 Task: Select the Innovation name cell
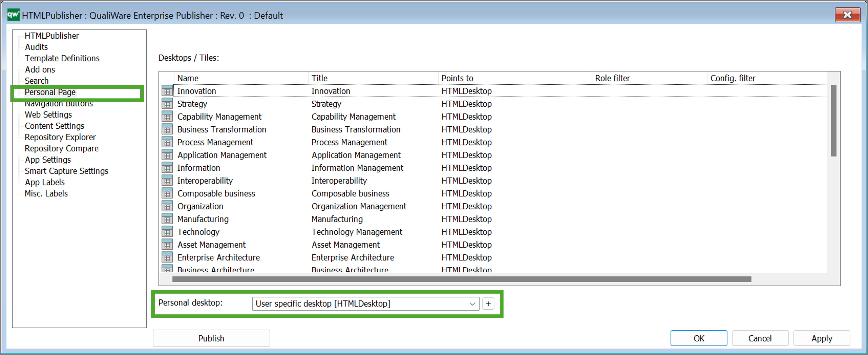pos(197,91)
